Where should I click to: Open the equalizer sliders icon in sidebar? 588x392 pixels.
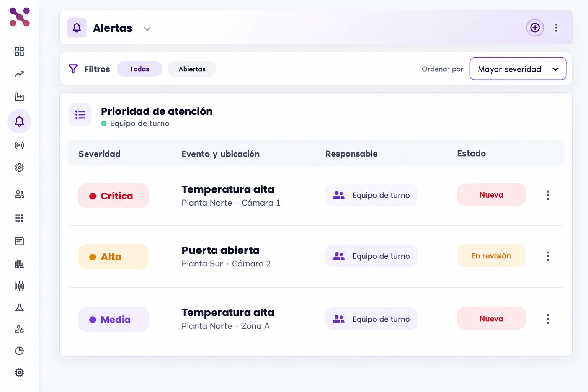(19, 286)
